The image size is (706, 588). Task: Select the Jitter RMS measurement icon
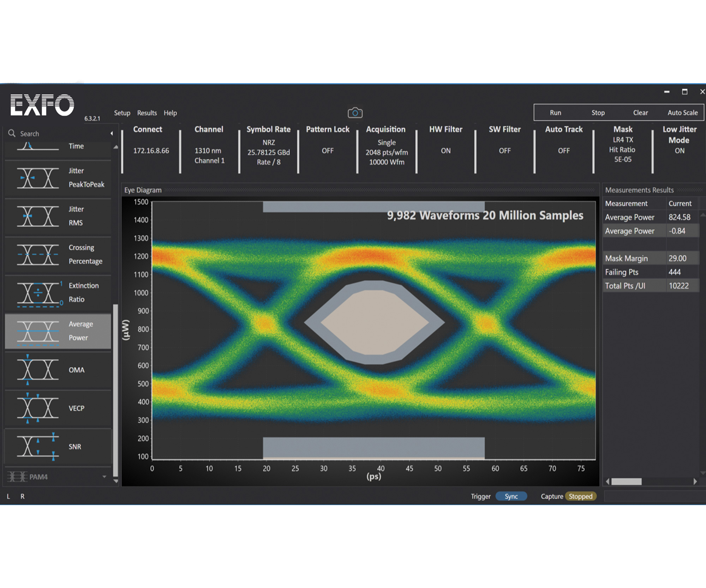pos(38,216)
